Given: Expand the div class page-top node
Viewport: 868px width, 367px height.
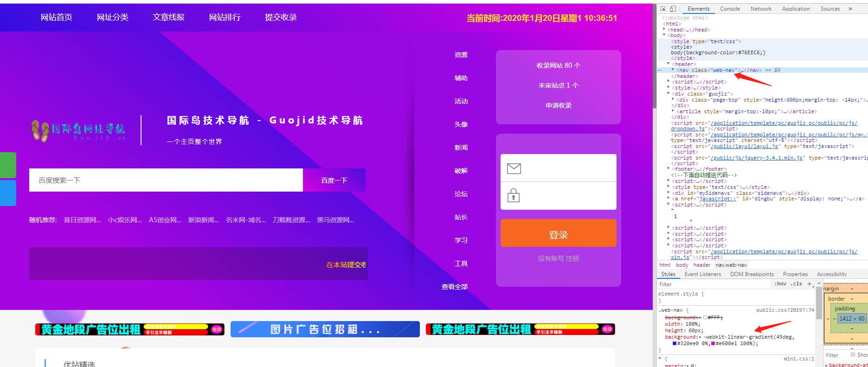Looking at the screenshot, I should coord(673,100).
